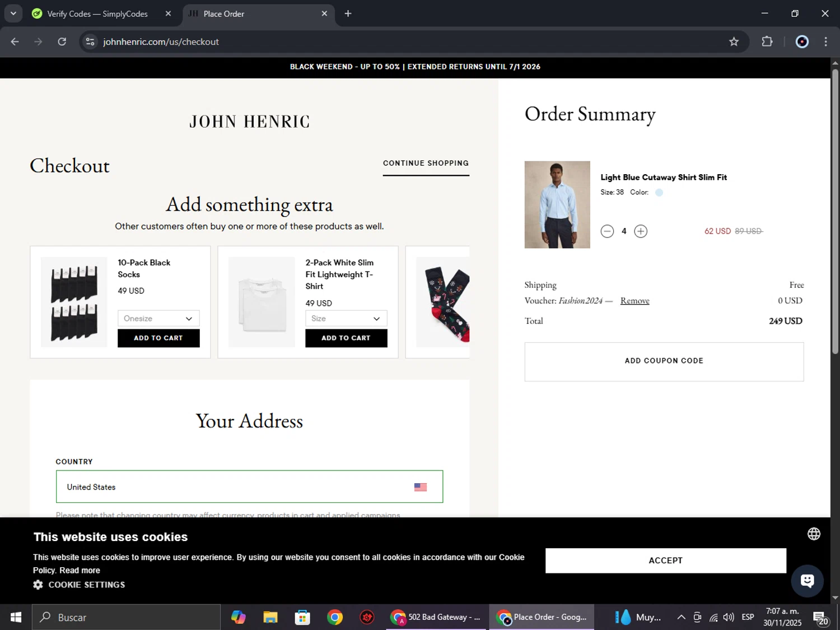Accept the website cookies
The image size is (840, 630).
point(665,561)
